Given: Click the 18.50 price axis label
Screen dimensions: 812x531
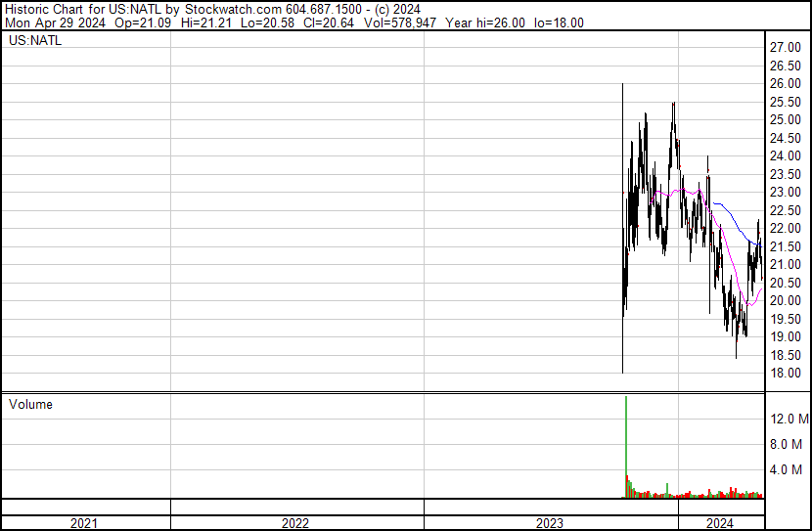Looking at the screenshot, I should click(785, 355).
